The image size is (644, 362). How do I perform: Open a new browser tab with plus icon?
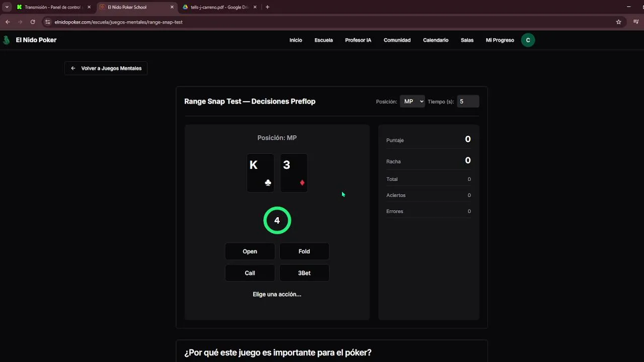pyautogui.click(x=267, y=7)
